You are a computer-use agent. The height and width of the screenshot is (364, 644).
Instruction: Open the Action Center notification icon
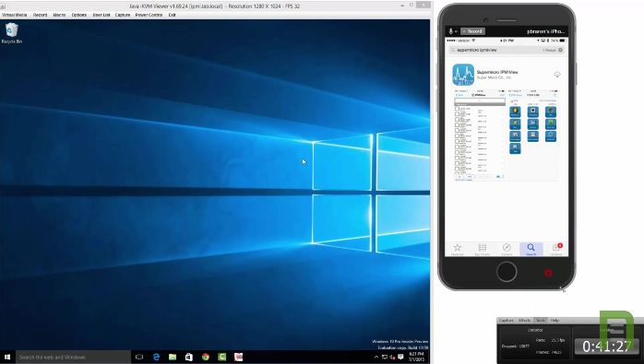pyautogui.click(x=400, y=357)
